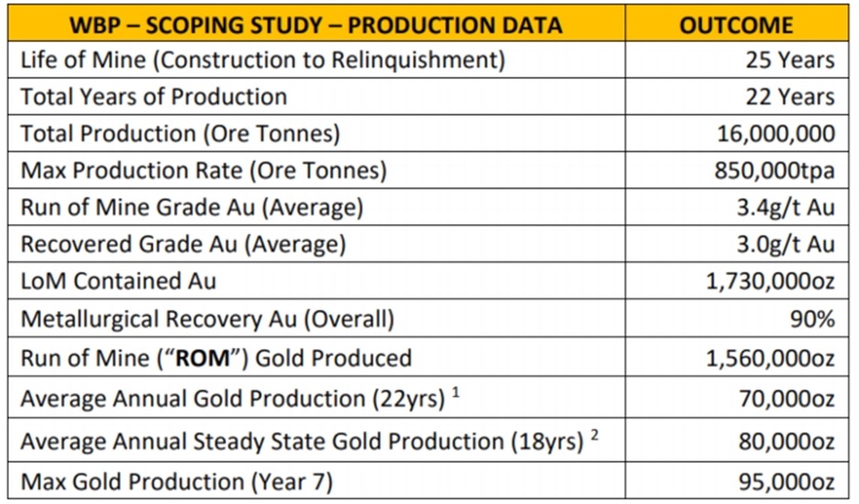Click Total Production (Ore Tonnes) label
Screen dimensions: 859x504
pyautogui.click(x=180, y=134)
